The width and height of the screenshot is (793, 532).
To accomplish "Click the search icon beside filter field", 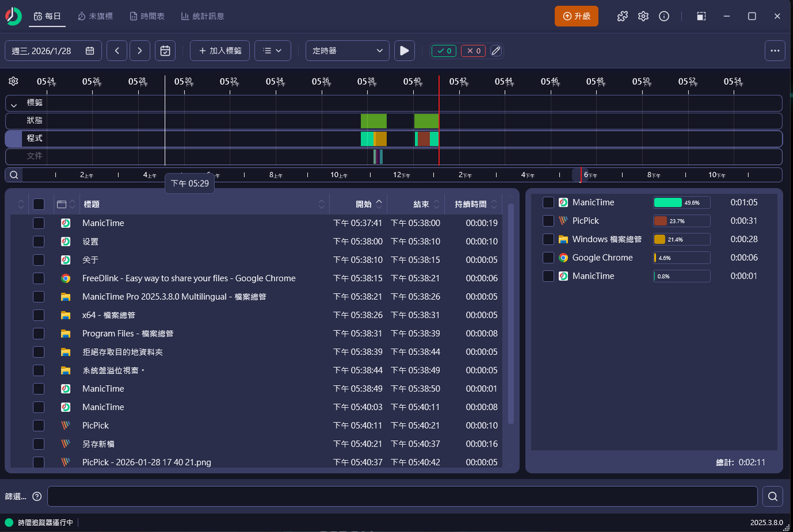I will click(x=773, y=496).
